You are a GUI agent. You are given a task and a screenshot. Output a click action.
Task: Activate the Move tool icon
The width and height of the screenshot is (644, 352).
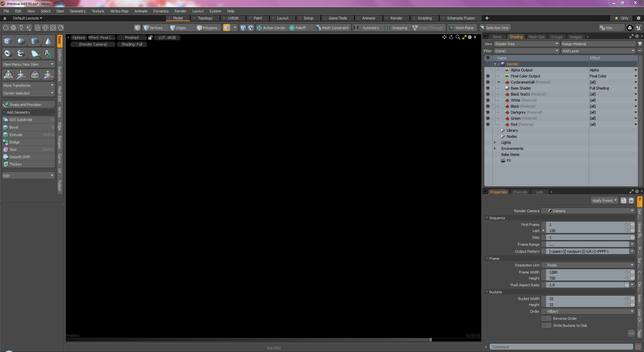tap(21, 75)
